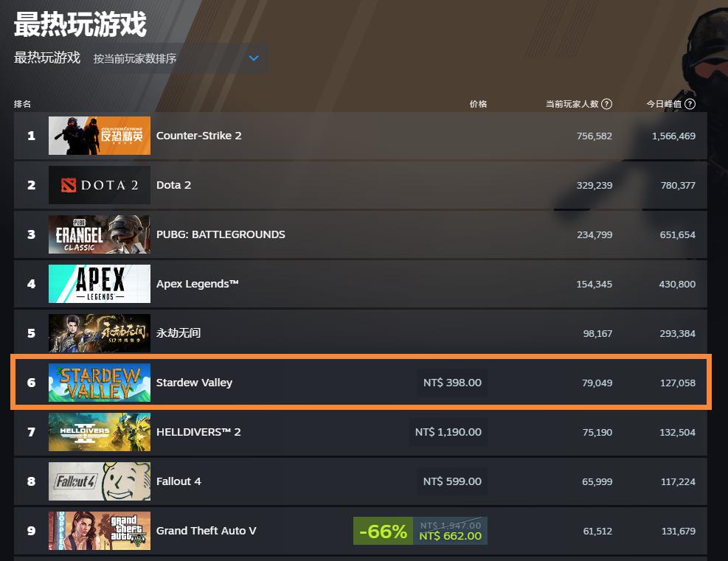Open PUBG Erangel Classic thumbnail
Viewport: 728px width, 561px height.
pyautogui.click(x=100, y=234)
